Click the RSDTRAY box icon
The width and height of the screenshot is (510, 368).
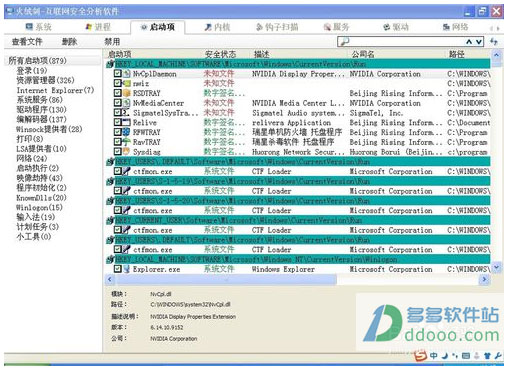tap(126, 93)
